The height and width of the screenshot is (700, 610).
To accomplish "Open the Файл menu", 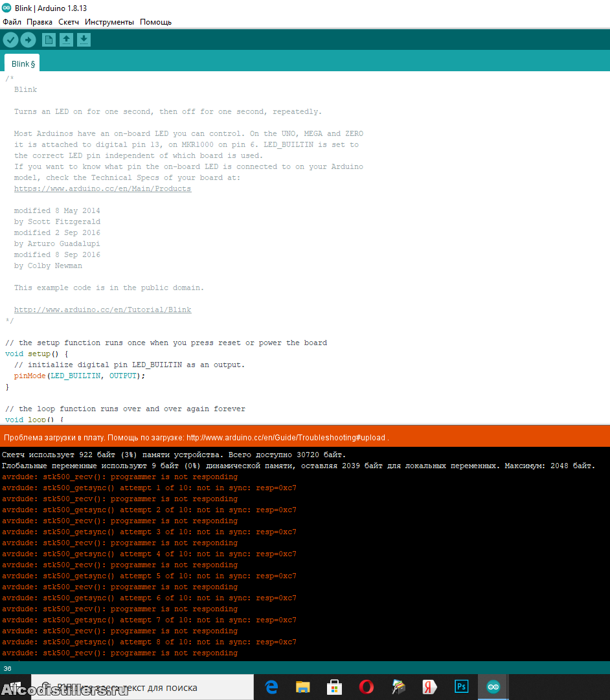I will pyautogui.click(x=12, y=22).
